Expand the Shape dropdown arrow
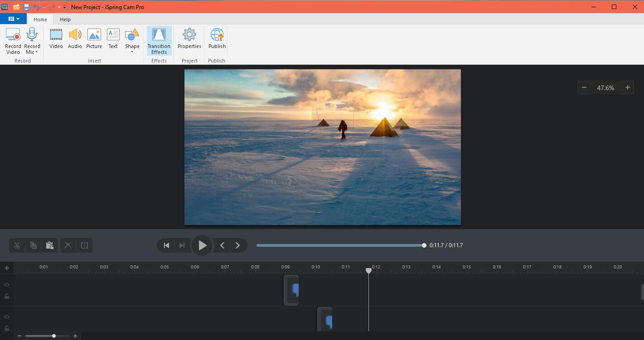Image resolution: width=644 pixels, height=340 pixels. 132,52
